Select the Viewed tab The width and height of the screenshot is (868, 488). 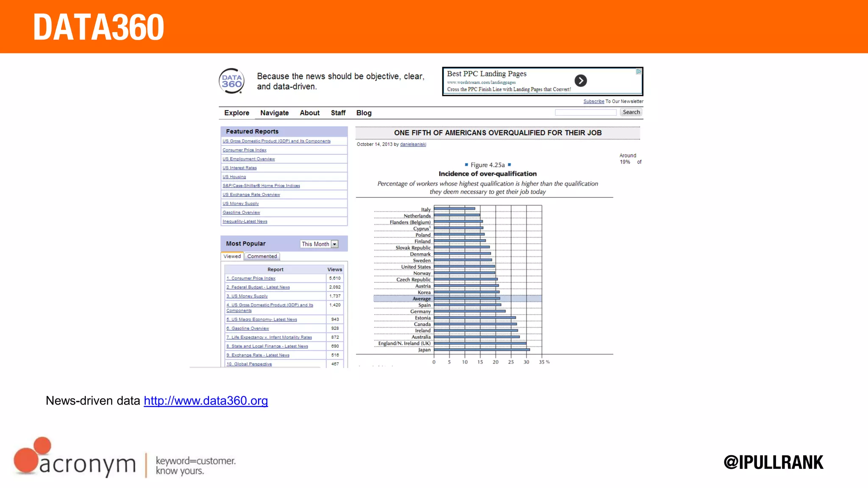pyautogui.click(x=232, y=257)
